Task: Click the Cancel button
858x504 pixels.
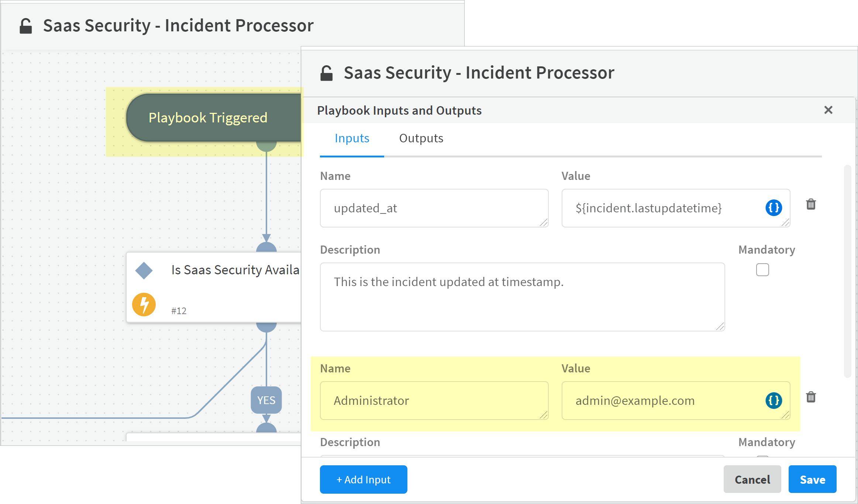Action: pos(752,479)
